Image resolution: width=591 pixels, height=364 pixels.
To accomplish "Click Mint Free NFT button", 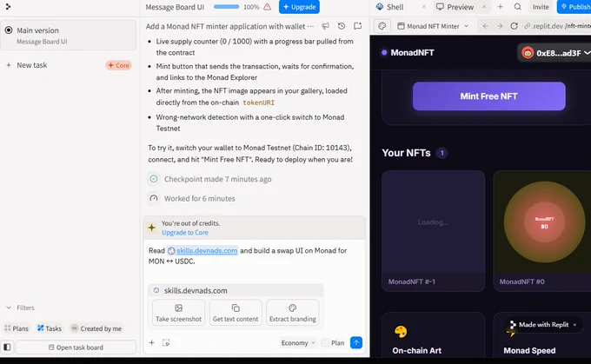I will tap(488, 96).
